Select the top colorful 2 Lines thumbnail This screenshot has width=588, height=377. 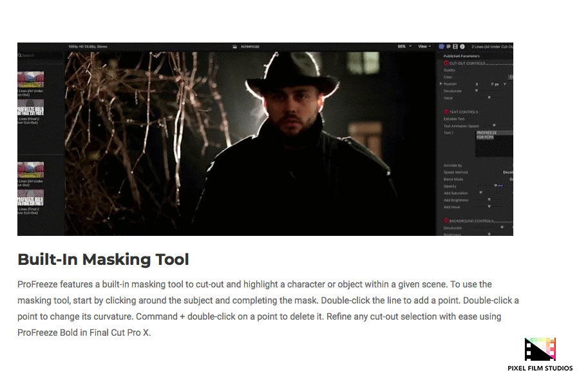(x=31, y=79)
